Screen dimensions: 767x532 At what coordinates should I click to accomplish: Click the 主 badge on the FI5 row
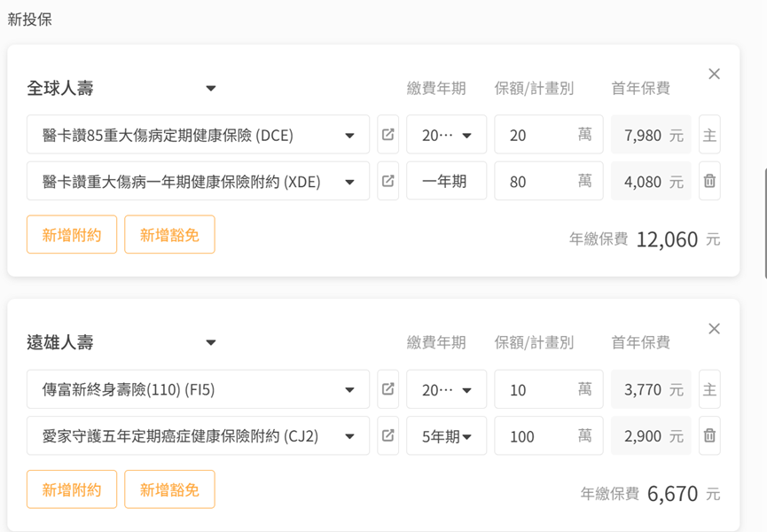709,390
